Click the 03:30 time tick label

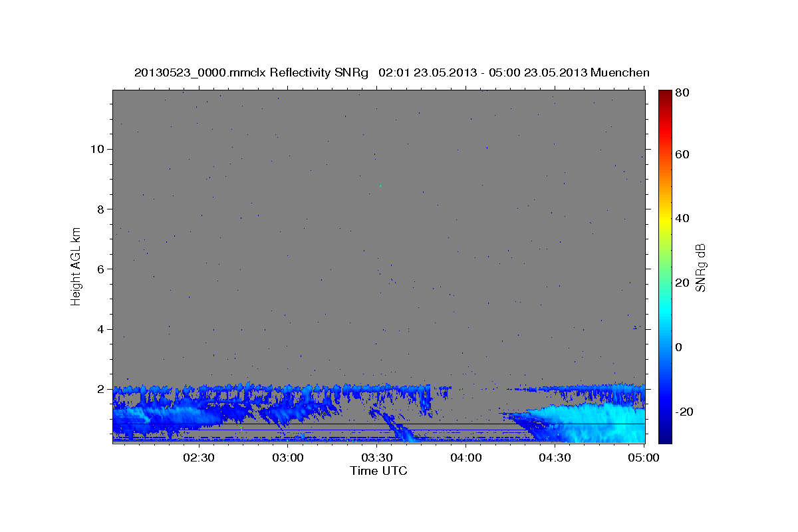click(x=376, y=458)
